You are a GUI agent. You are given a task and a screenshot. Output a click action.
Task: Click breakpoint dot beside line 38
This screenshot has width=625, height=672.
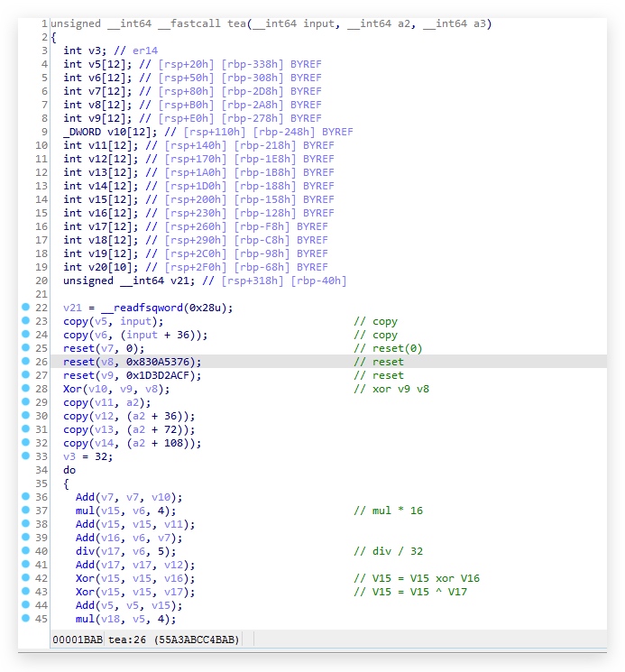tap(25, 523)
